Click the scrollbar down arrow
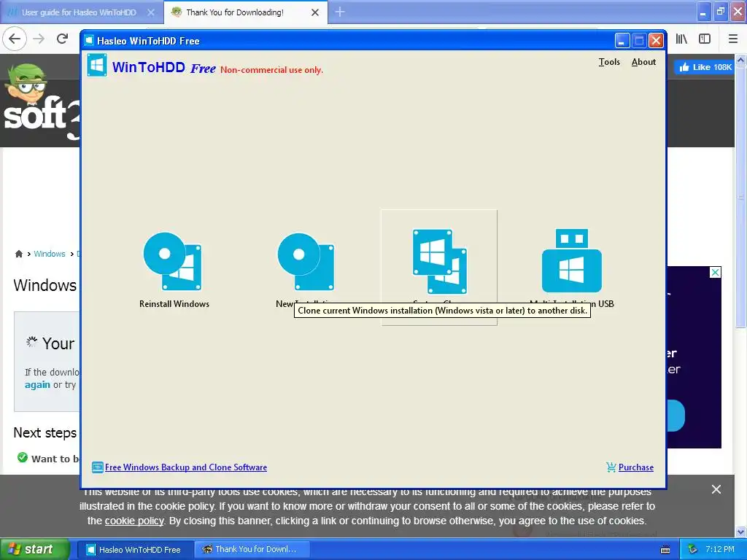This screenshot has height=560, width=747. (740, 532)
